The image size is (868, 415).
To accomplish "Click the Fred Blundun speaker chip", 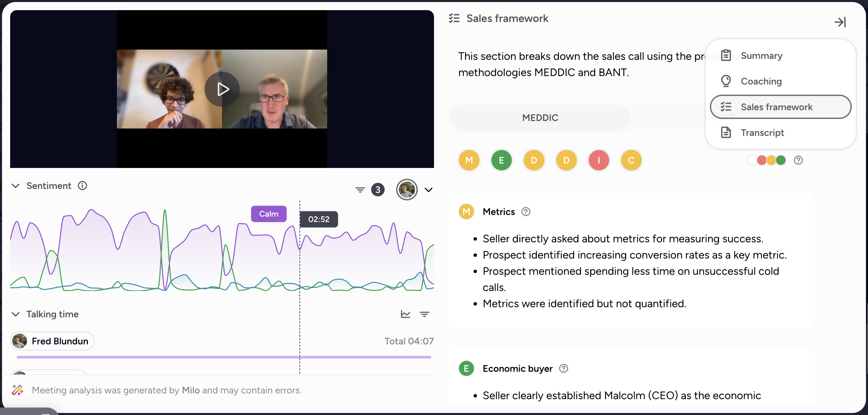I will pos(52,341).
